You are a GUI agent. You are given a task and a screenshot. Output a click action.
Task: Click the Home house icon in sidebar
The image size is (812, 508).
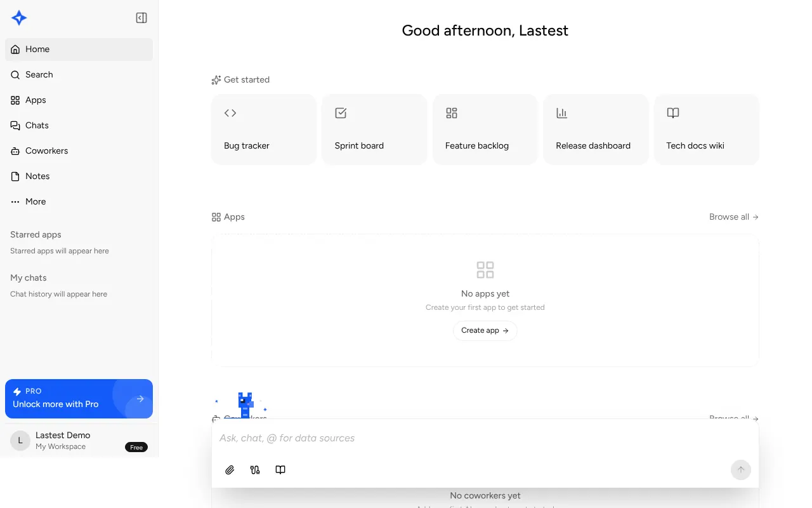coord(15,49)
